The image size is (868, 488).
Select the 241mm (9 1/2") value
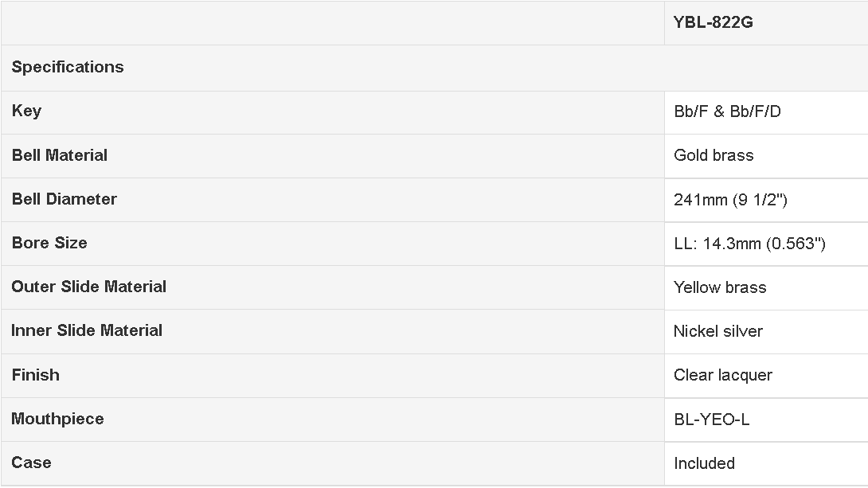[x=730, y=199]
